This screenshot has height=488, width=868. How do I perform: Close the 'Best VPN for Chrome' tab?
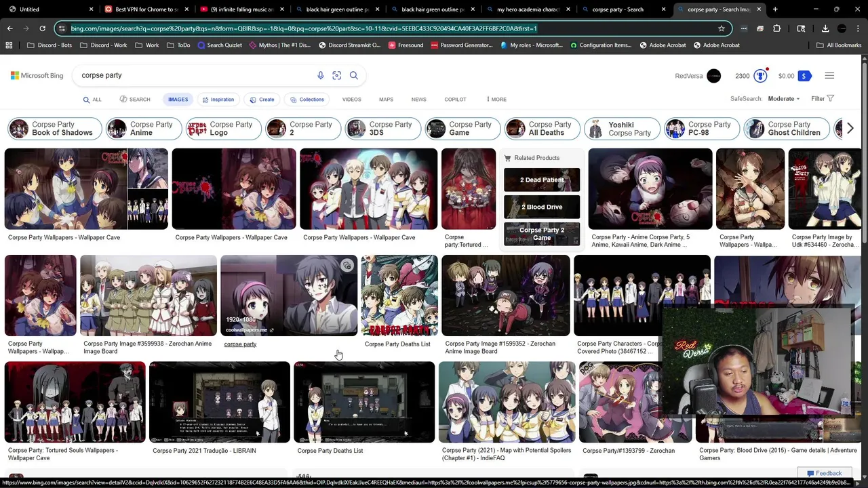tap(186, 9)
